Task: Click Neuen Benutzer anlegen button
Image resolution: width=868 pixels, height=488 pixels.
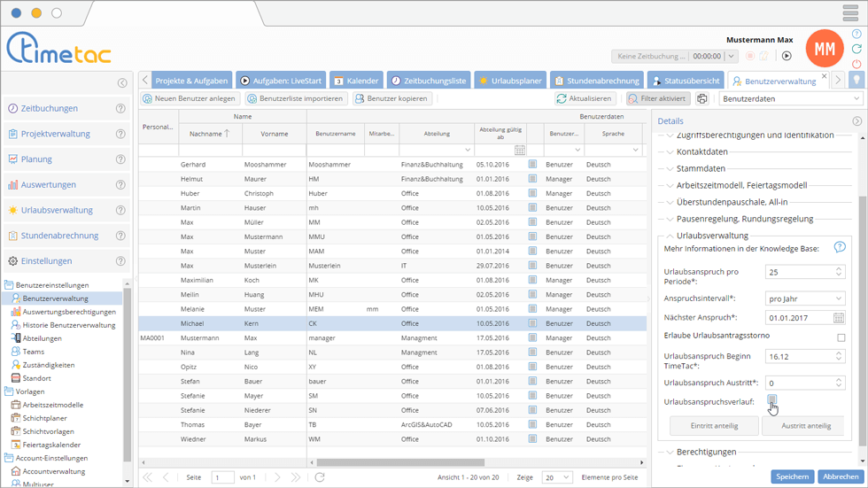Action: click(x=190, y=98)
